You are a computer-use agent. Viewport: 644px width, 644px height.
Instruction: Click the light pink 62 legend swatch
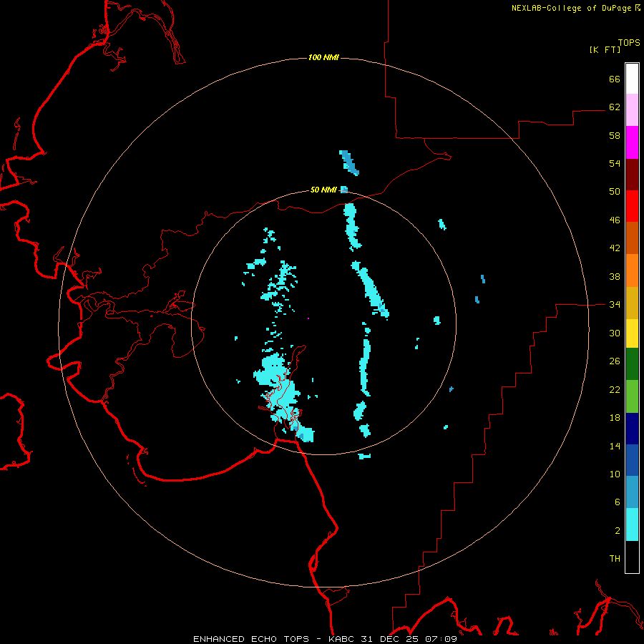[632, 110]
